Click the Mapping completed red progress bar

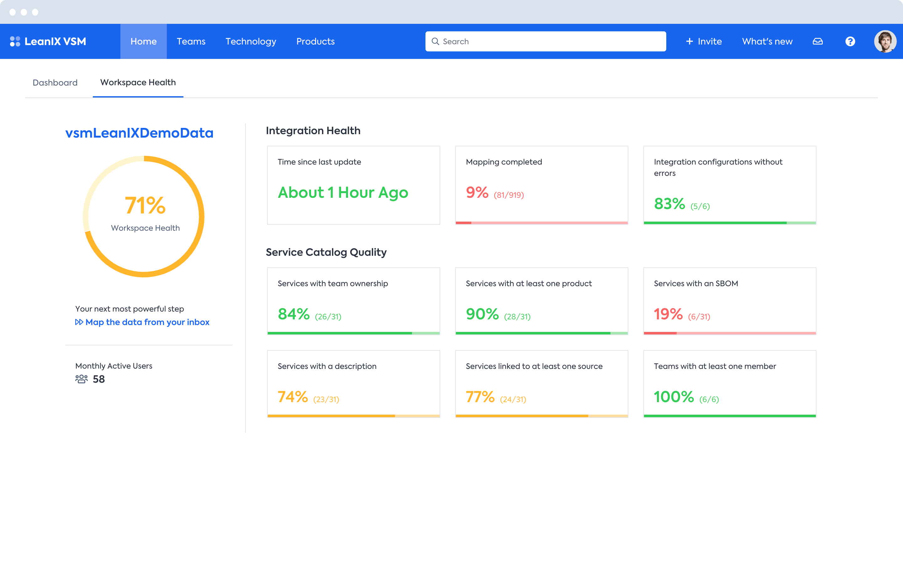coord(542,223)
